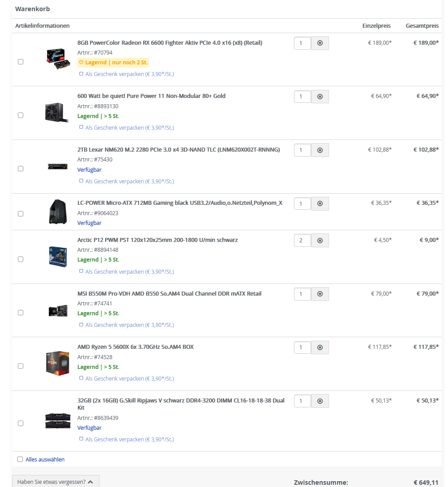Open the 32GB G.Skill RipJaws V product link
This screenshot has width=448, height=487.
click(x=181, y=404)
